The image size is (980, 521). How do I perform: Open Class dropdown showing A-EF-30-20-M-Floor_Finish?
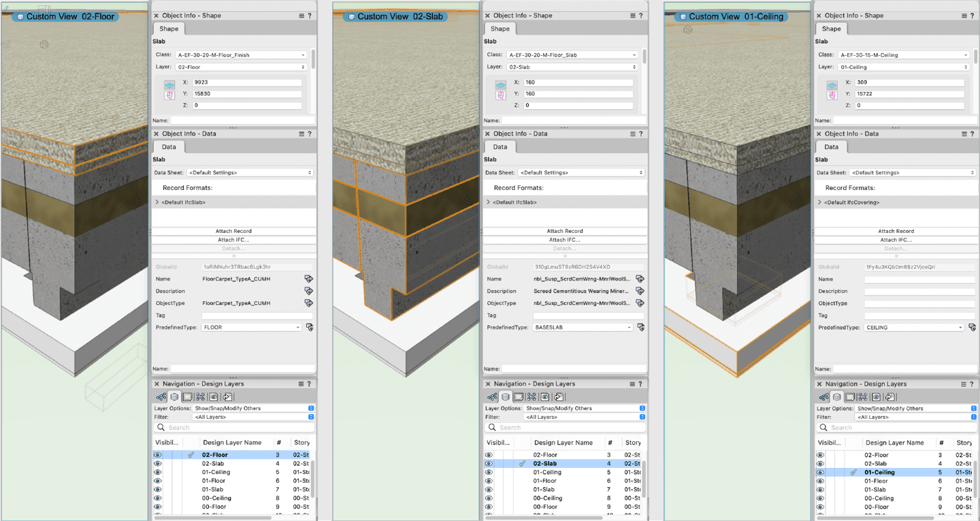(x=241, y=55)
